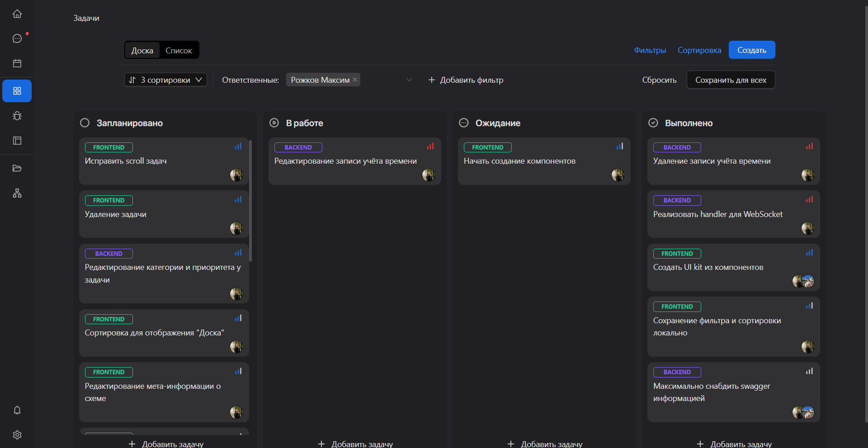Open the chat messages icon in sidebar
Image resolution: width=868 pixels, height=448 pixels.
click(17, 38)
